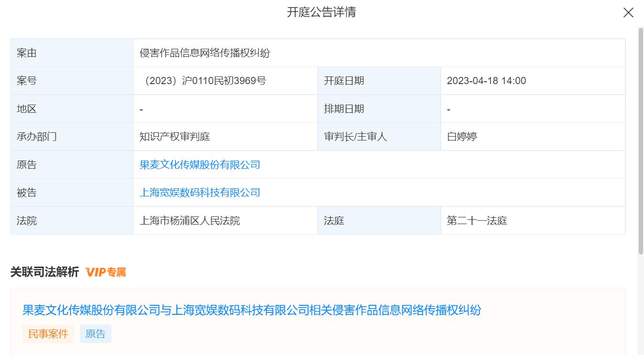
Task: Click the 民事案件 tag
Action: [x=48, y=334]
